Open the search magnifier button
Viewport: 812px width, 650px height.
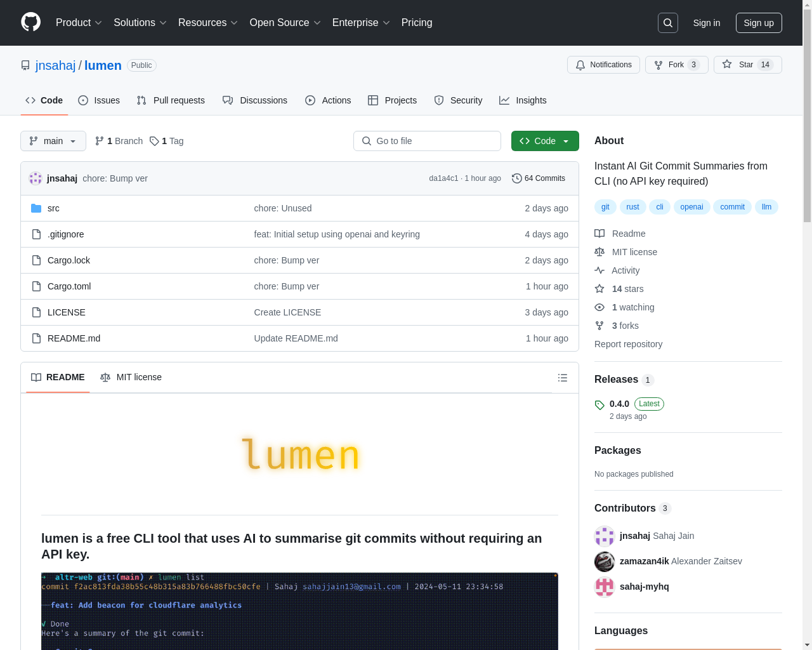point(668,23)
